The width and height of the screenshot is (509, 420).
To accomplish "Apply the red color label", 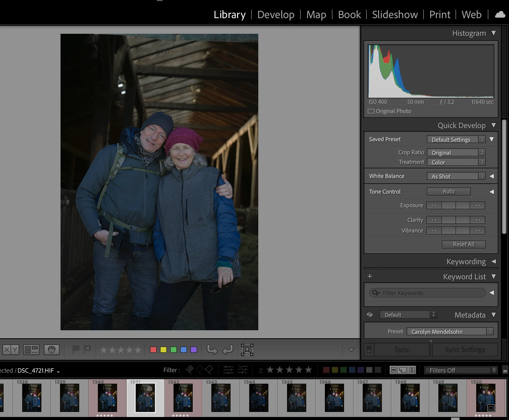I will click(153, 350).
